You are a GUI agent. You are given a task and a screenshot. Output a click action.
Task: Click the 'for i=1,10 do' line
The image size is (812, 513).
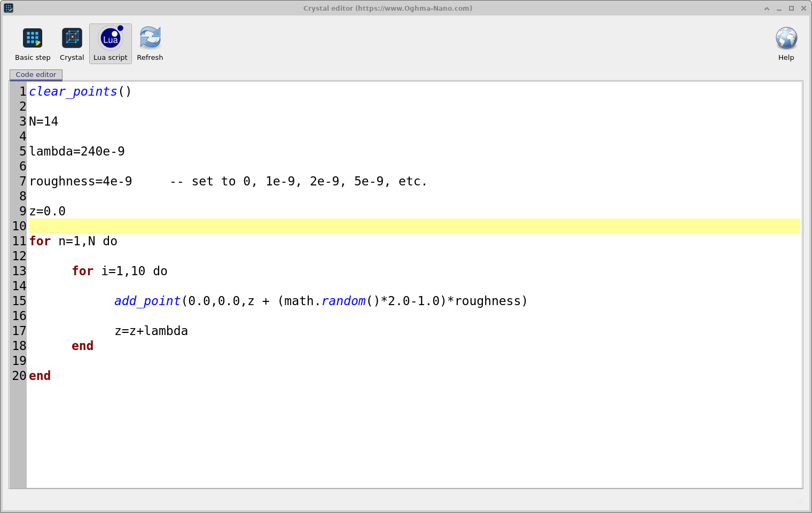coord(120,271)
